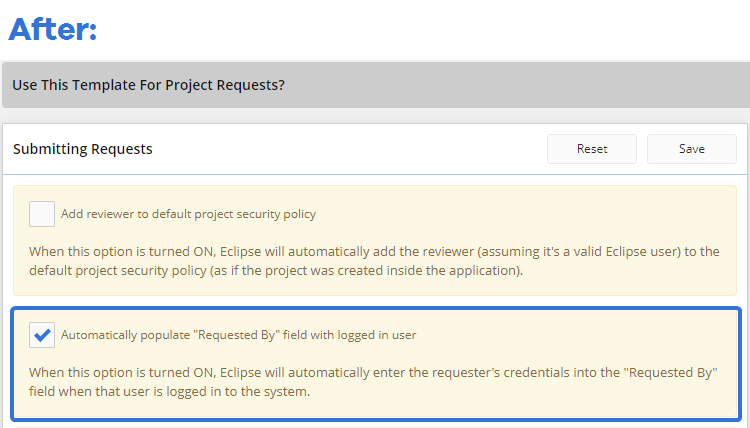750x428 pixels.
Task: Click "Automatically populate Requested By field" label text
Action: coord(238,335)
